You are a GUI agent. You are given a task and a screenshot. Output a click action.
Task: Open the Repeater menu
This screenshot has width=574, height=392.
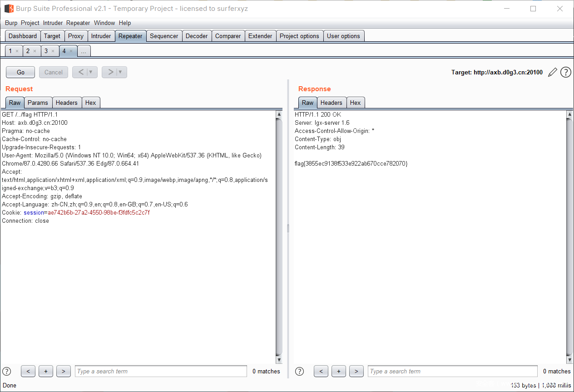point(78,23)
